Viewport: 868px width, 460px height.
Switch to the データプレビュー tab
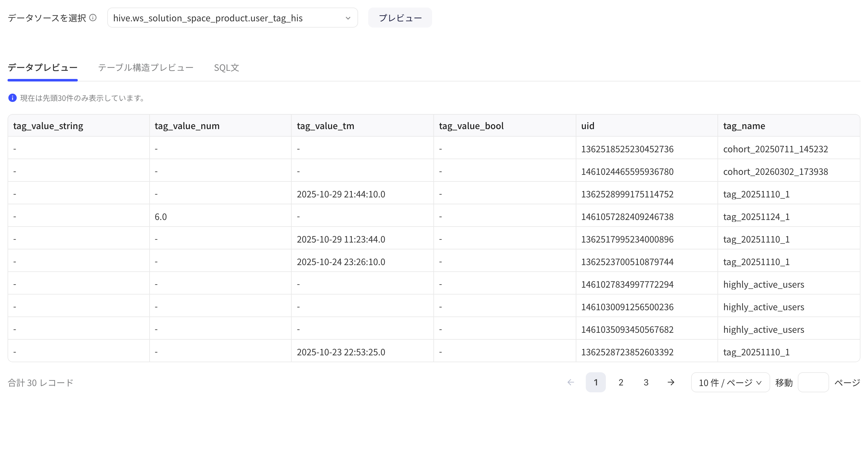[x=43, y=67]
